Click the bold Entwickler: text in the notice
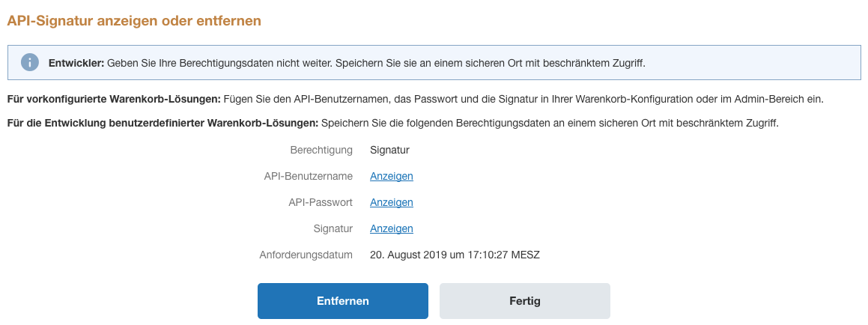The width and height of the screenshot is (868, 325). 76,63
